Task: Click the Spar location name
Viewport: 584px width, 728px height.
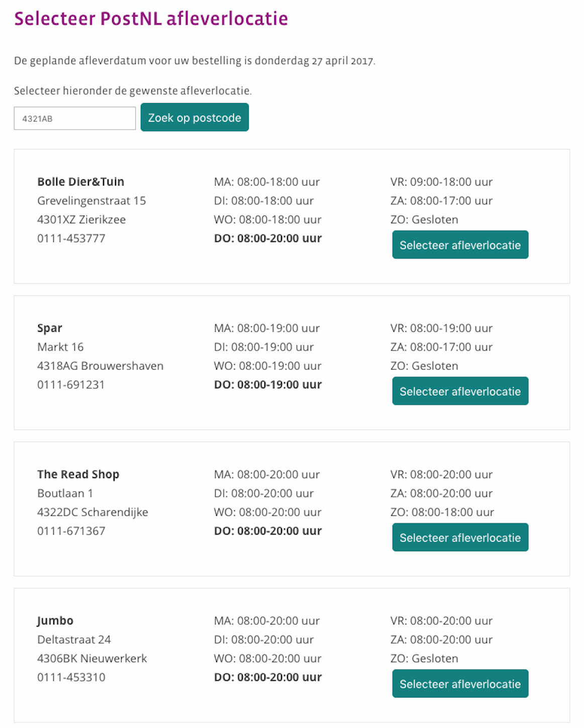Action: pos(50,328)
